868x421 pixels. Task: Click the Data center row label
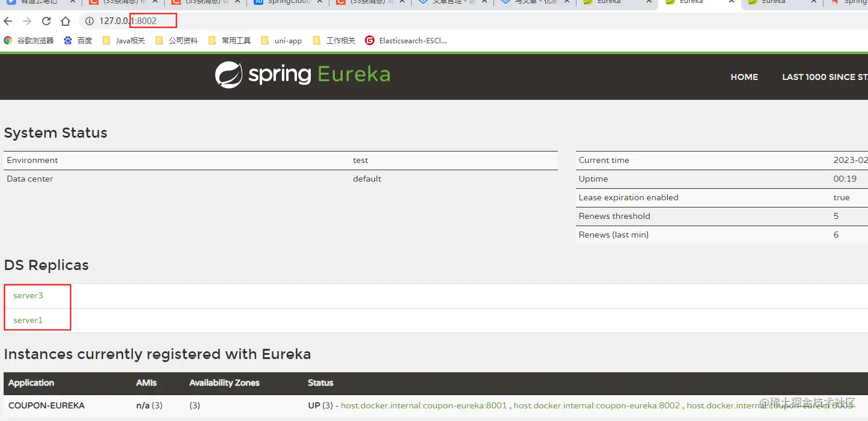(30, 179)
